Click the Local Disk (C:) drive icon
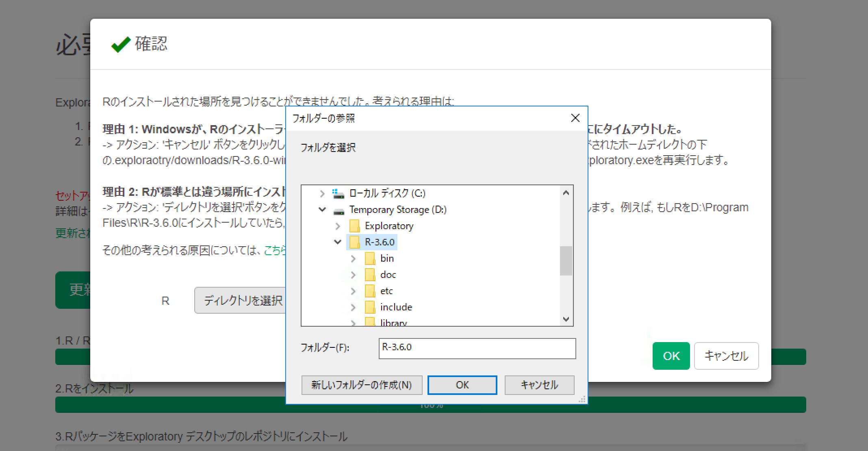 point(338,193)
